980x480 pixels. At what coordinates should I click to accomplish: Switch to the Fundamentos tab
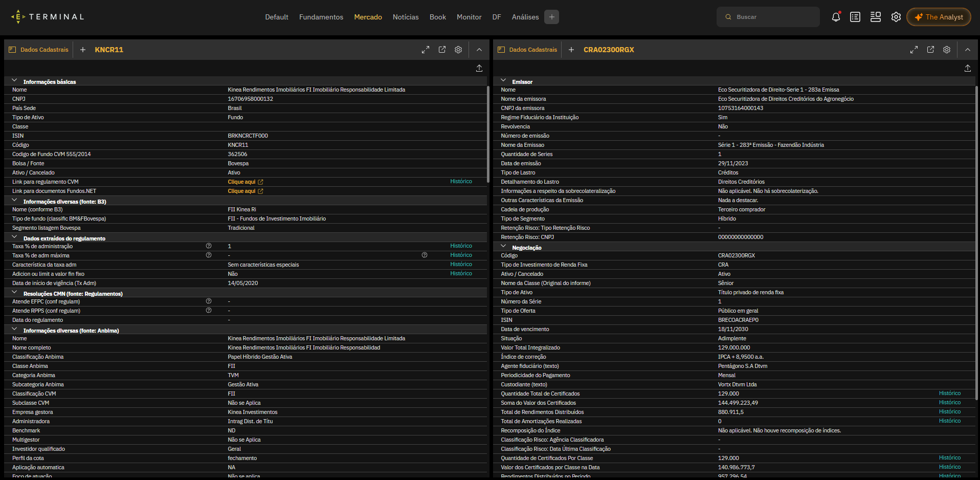(321, 17)
